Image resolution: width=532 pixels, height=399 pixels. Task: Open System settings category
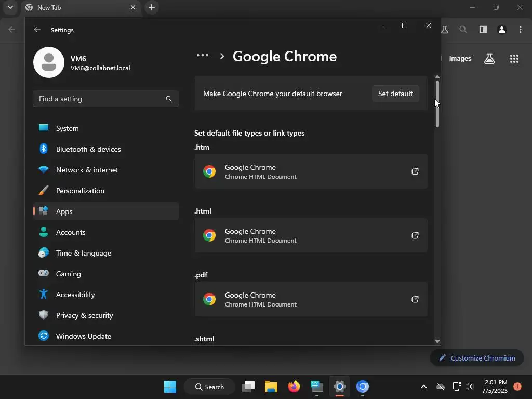pos(106,128)
